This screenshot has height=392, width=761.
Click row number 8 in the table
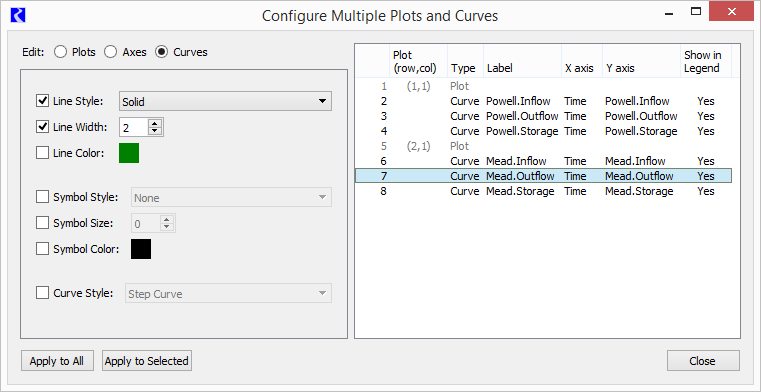click(x=383, y=191)
